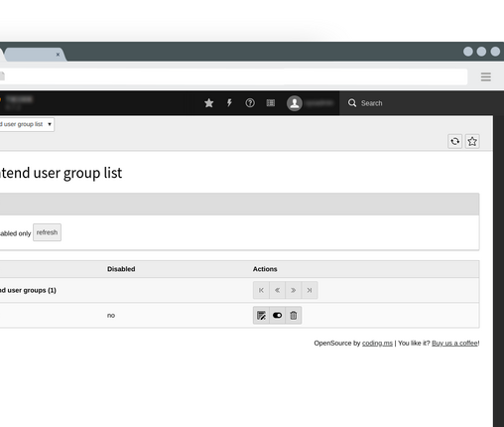Open the browser hamburger menu
The height and width of the screenshot is (427, 504).
click(486, 77)
